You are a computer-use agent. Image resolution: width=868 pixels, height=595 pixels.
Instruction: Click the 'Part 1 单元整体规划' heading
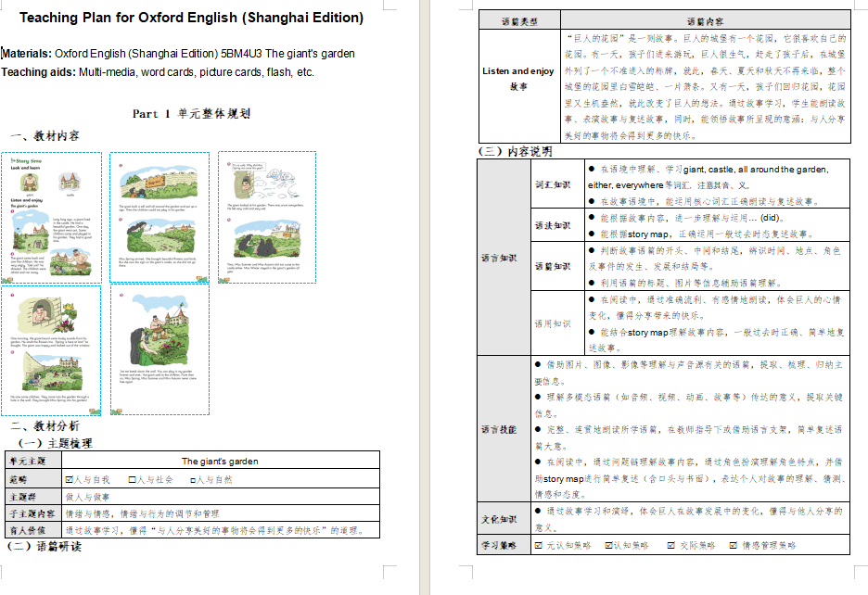[x=192, y=113]
